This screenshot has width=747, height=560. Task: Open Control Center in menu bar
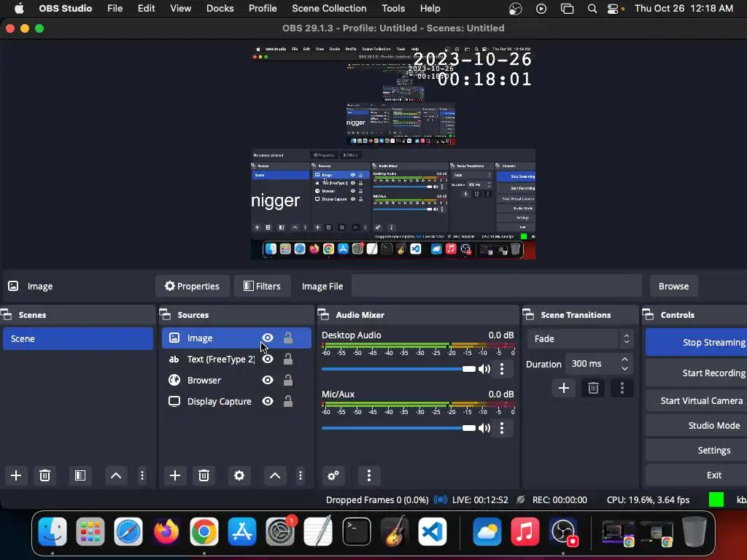tap(614, 9)
